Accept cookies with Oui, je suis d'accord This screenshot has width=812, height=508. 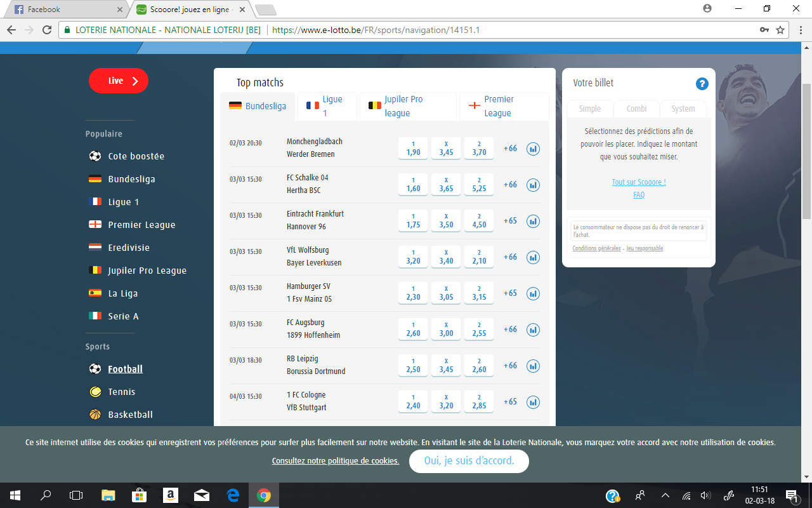[x=469, y=461]
